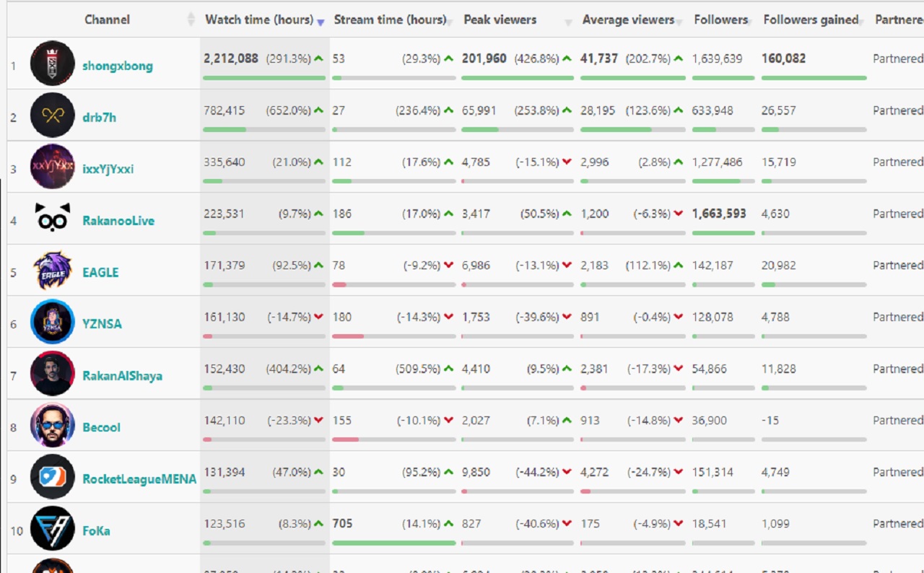Open RocketLeagueMENA channel link

[x=139, y=479]
